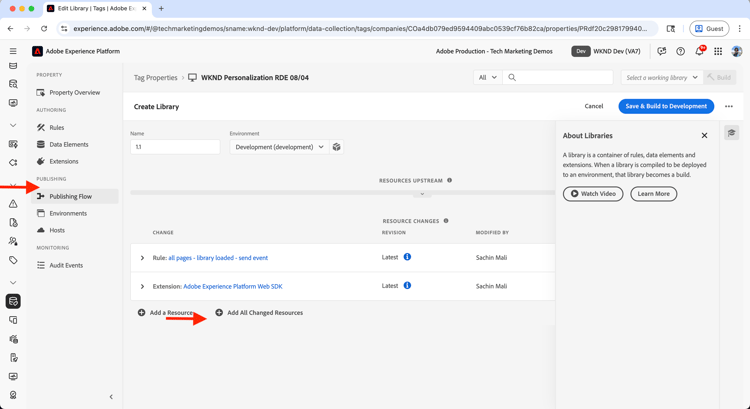Close the About Libraries panel
The image size is (750, 409).
(704, 135)
